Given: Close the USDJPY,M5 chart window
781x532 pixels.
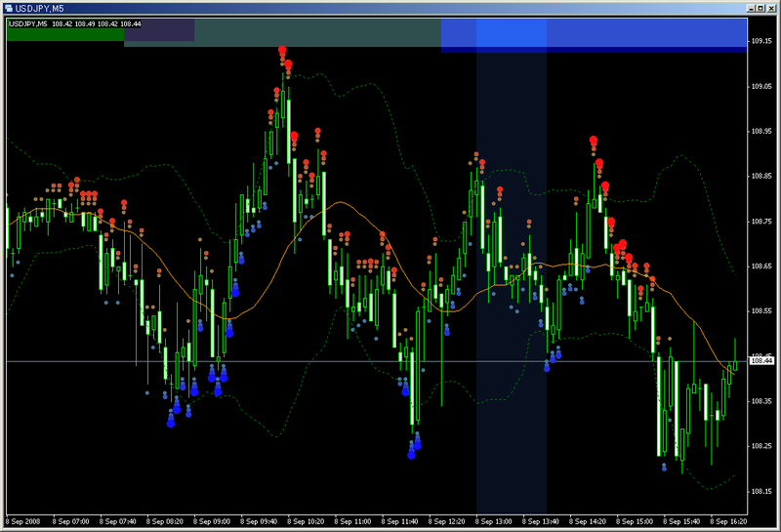Looking at the screenshot, I should coord(770,8).
